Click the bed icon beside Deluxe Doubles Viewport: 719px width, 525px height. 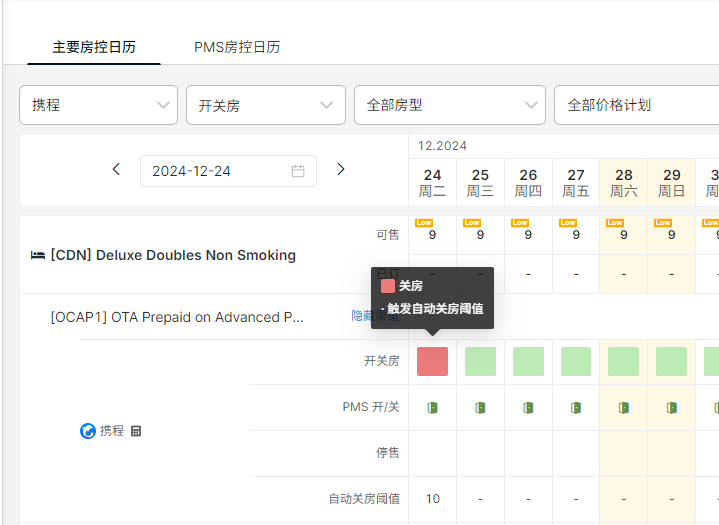pos(38,255)
